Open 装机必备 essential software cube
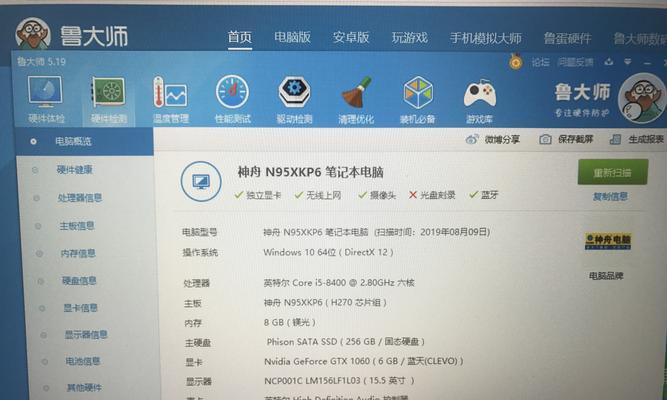Image resolution: width=667 pixels, height=400 pixels. point(418,100)
